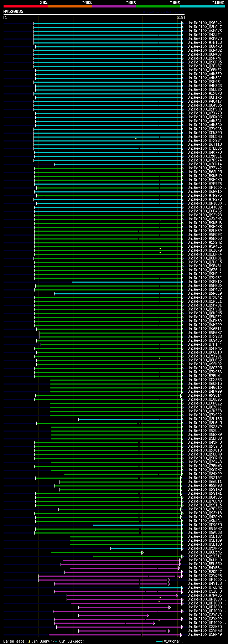This screenshot has width=228, height=644.
Task: Click label UniRef100_Q93XR3
Action: tap(204, 215)
